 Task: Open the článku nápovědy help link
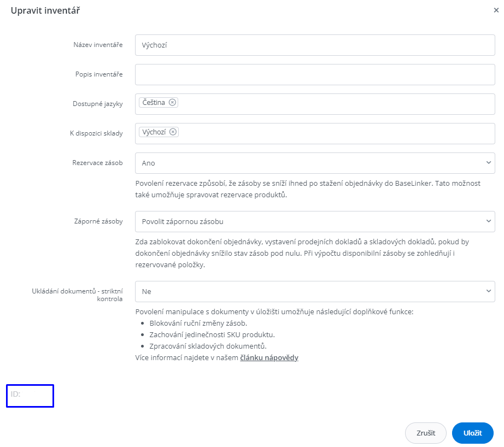pos(269,358)
